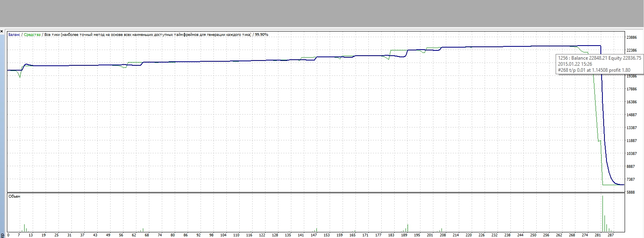Click trade number 208 on the horizontal axis

point(443,235)
